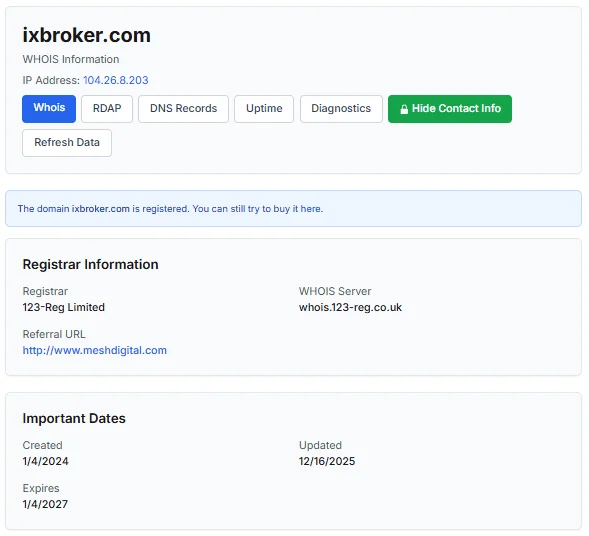The image size is (589, 536).
Task: Click the WHOIS Information subtitle
Action: [71, 59]
